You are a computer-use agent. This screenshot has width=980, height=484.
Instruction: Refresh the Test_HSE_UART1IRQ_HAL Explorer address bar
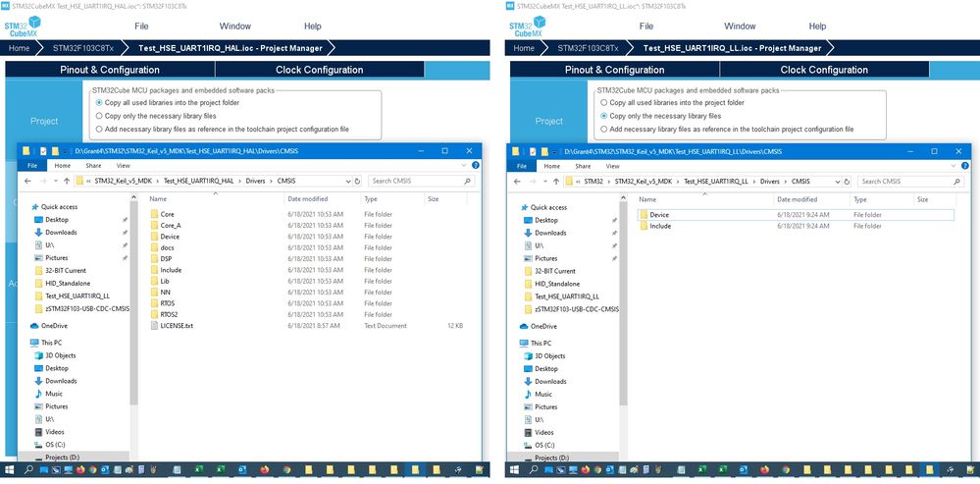pos(357,181)
